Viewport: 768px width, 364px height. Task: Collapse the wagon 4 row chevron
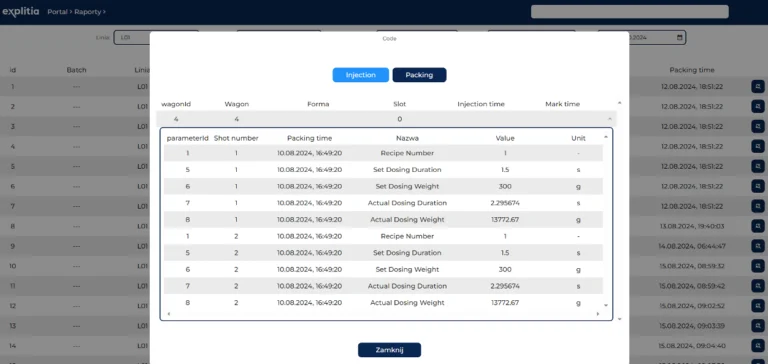610,119
